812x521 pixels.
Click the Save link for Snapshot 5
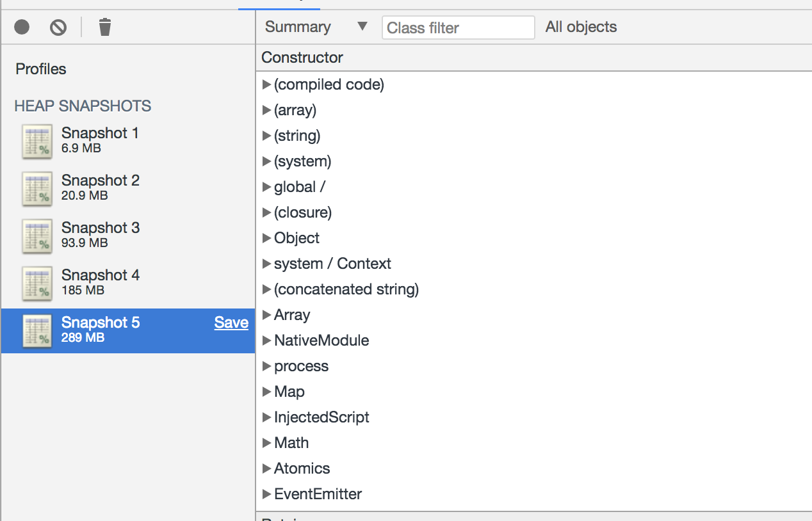pos(231,323)
